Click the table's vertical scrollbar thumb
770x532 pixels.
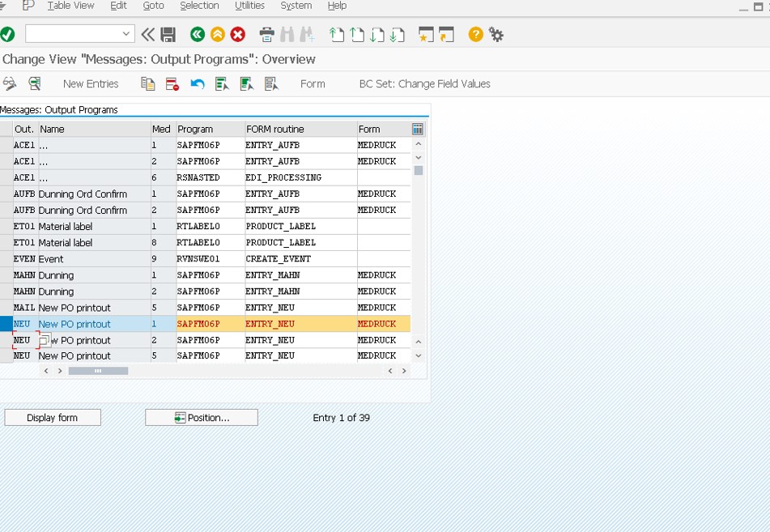(419, 171)
